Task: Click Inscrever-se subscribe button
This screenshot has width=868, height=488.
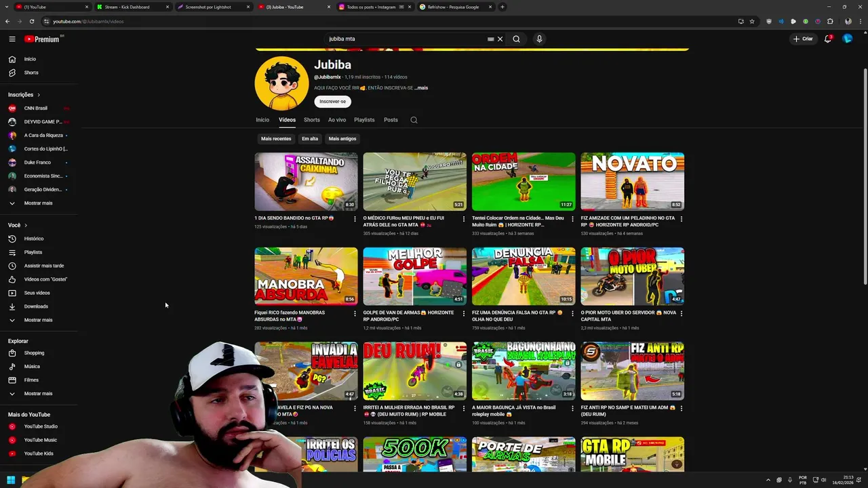Action: [332, 101]
